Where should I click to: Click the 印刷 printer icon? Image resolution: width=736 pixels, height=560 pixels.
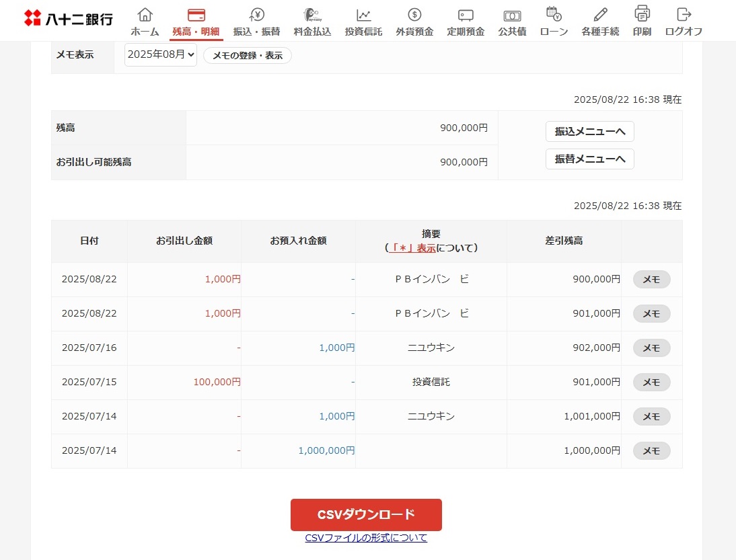click(642, 13)
